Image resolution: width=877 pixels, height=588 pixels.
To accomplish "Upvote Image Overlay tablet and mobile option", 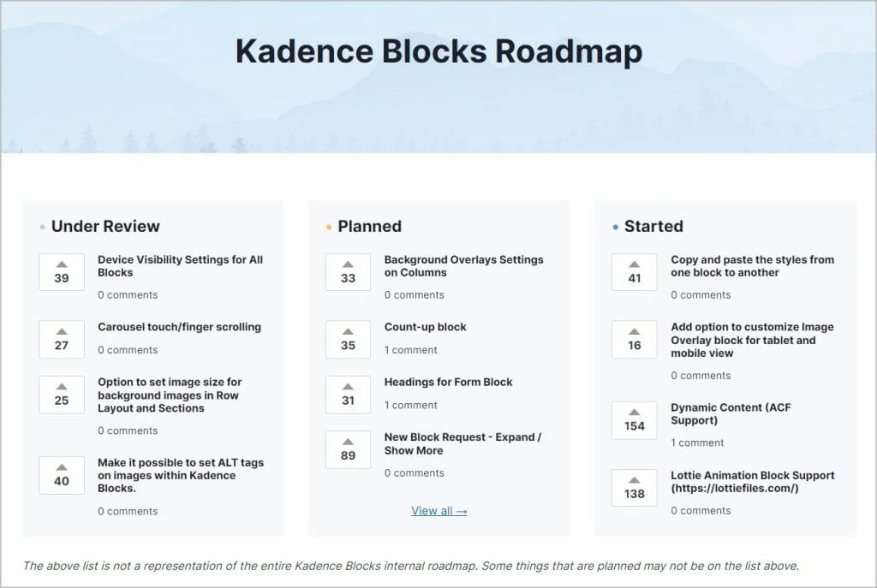I will 635,339.
